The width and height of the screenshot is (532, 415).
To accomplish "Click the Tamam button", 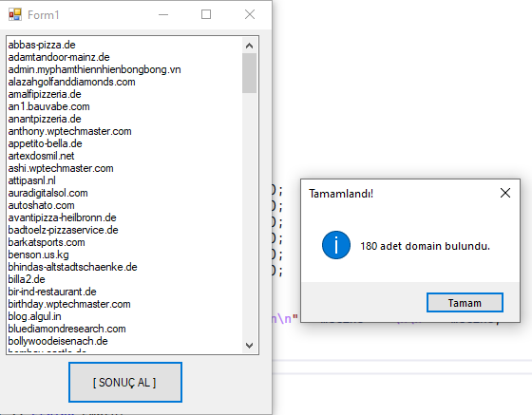I will (x=465, y=302).
